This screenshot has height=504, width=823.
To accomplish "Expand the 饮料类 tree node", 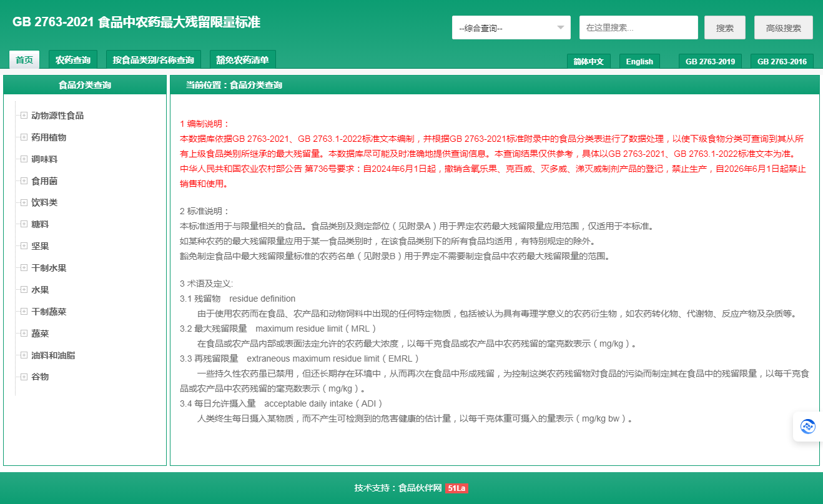I will click(x=24, y=202).
